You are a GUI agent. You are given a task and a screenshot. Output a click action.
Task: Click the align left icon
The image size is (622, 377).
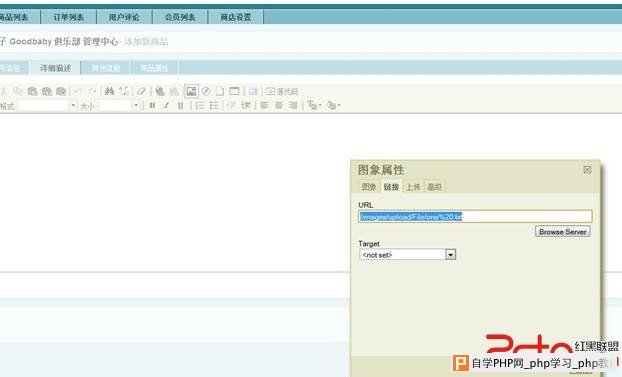click(x=265, y=106)
